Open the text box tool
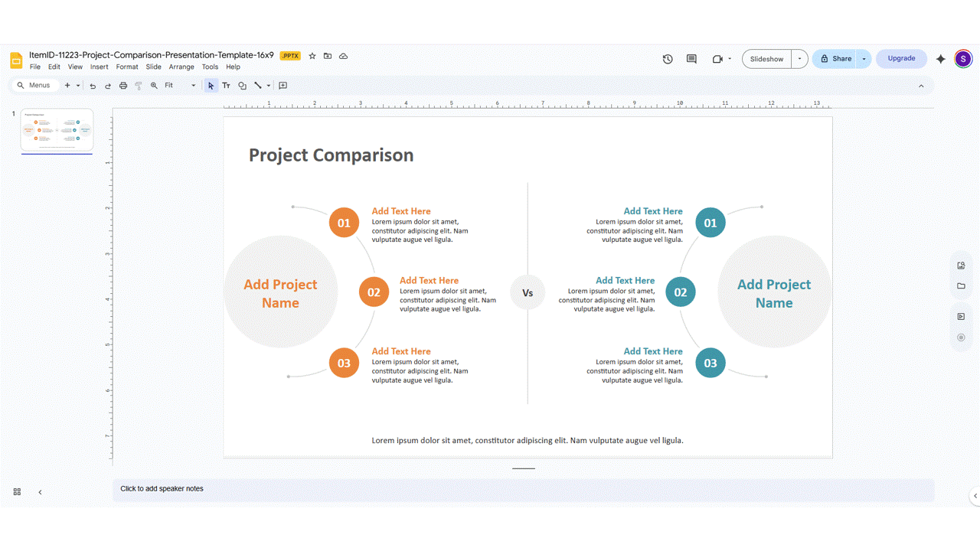980x551 pixels. click(226, 85)
